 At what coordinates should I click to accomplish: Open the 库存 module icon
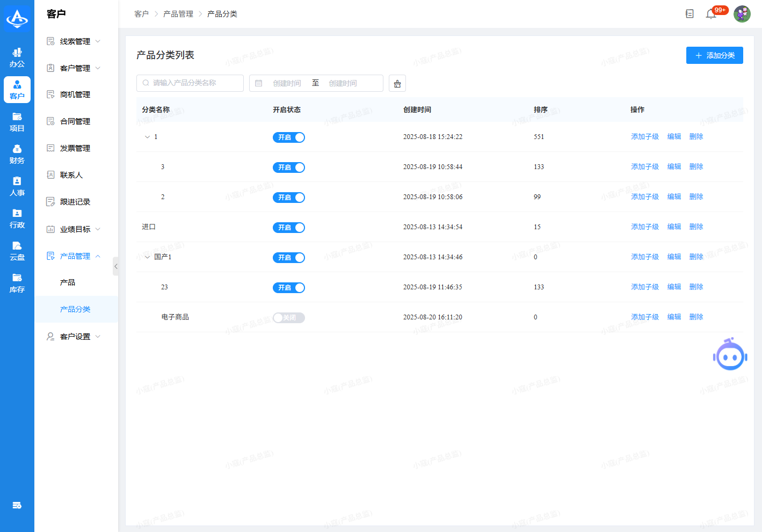[x=17, y=283]
